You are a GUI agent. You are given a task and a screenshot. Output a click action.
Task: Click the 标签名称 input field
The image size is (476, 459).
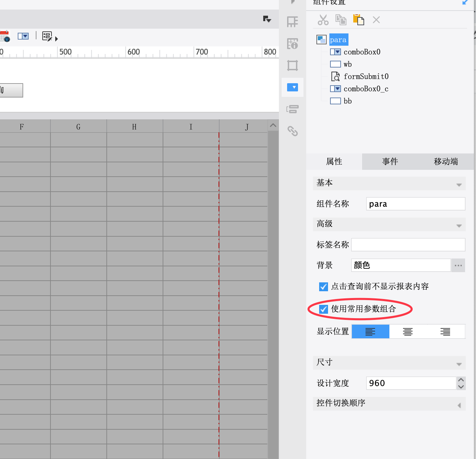[408, 245]
